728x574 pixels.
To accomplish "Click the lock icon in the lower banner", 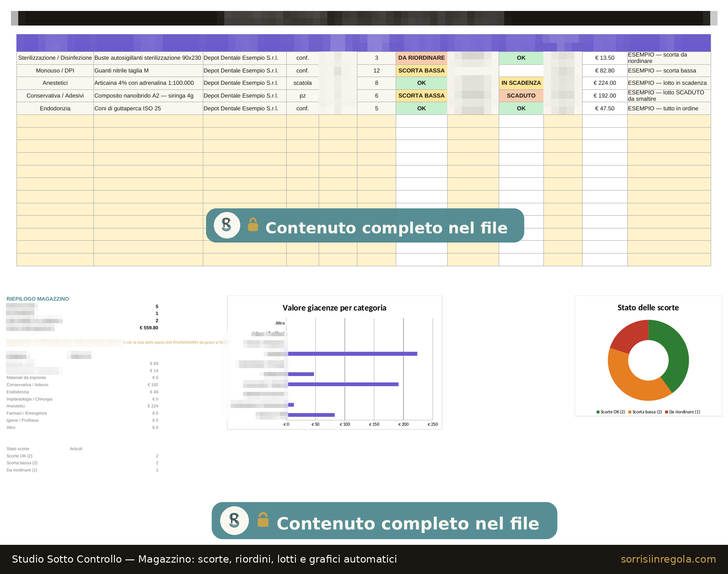I will (x=263, y=519).
